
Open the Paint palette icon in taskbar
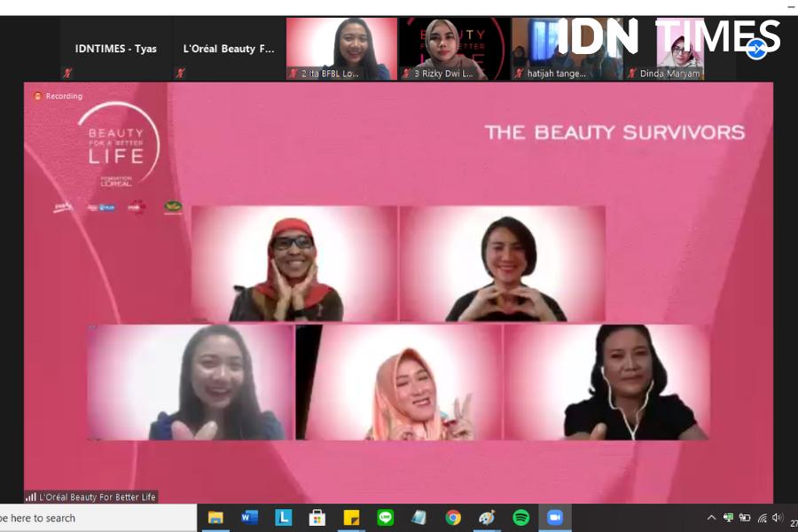(x=487, y=518)
